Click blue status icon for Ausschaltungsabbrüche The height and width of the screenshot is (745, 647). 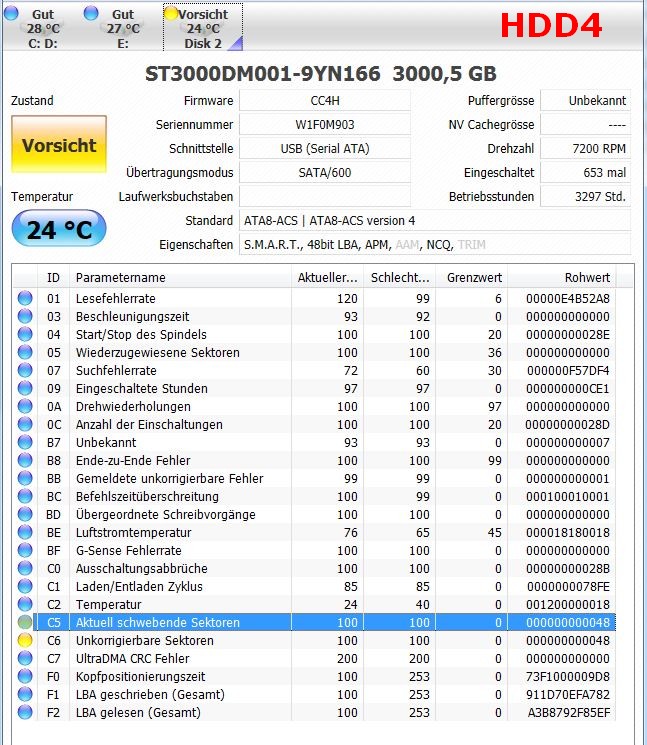[x=25, y=568]
